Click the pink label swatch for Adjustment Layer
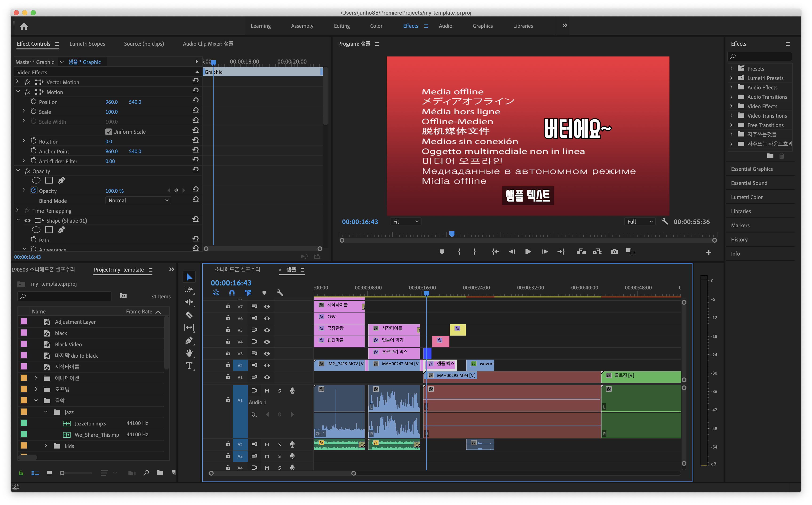Screen dimensions: 812x505 pos(24,321)
